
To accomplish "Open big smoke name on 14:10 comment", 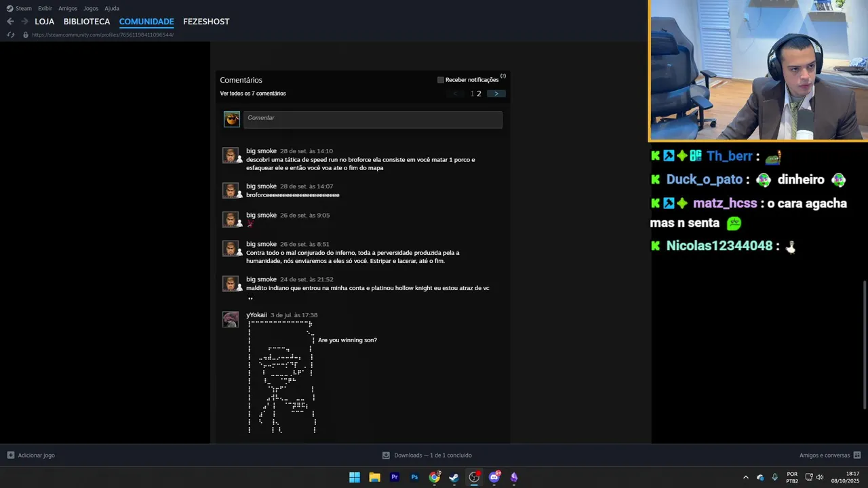I will click(261, 151).
